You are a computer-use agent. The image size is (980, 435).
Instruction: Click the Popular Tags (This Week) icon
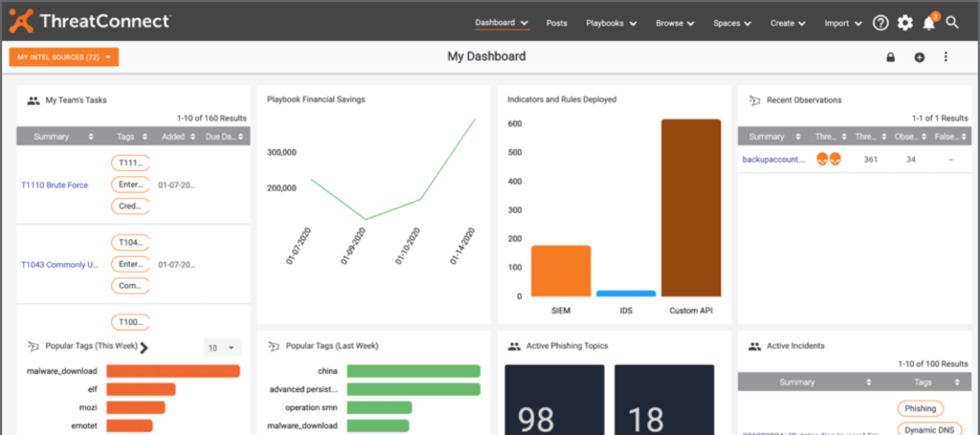tap(33, 346)
